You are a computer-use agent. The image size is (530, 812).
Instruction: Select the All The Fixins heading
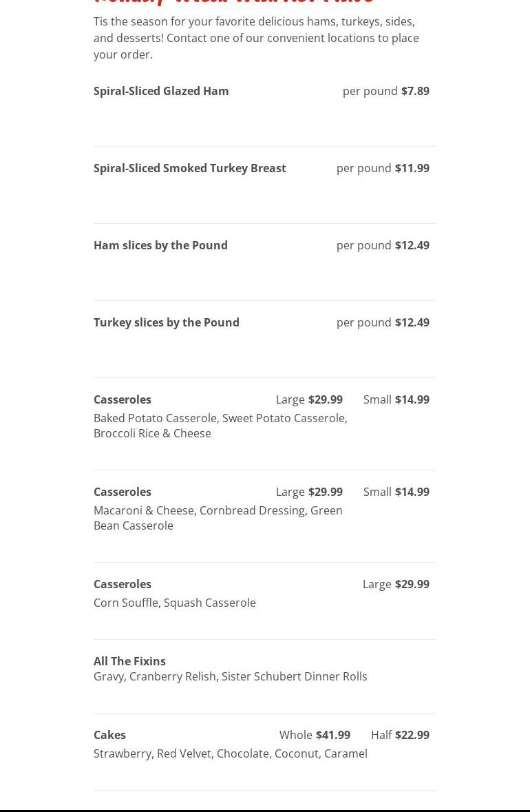coord(129,661)
